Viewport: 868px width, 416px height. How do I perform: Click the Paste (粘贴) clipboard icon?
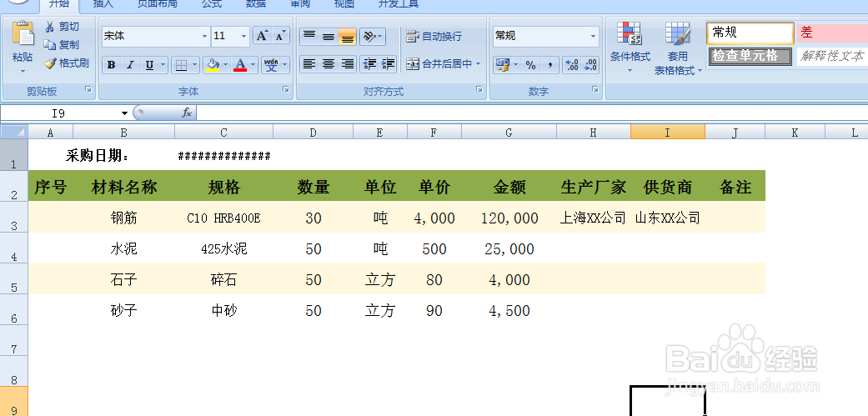pos(23,35)
